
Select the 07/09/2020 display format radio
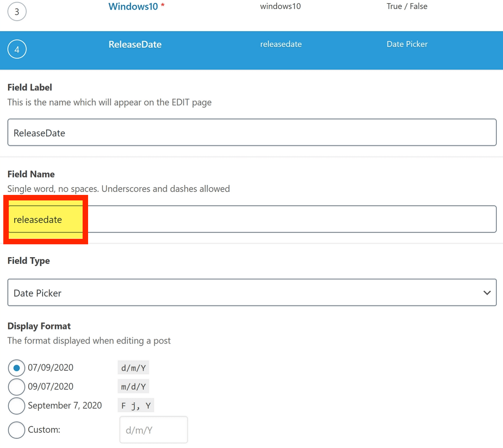16,368
